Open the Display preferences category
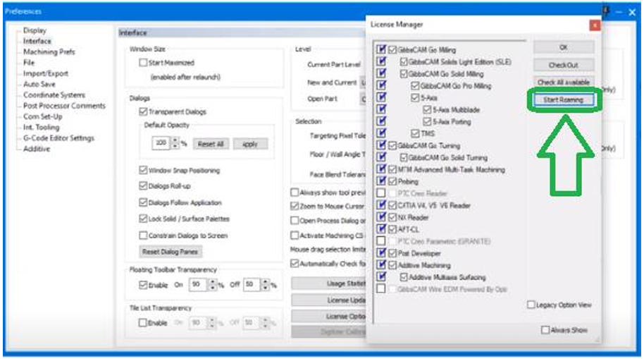The width and height of the screenshot is (644, 359). tap(35, 30)
